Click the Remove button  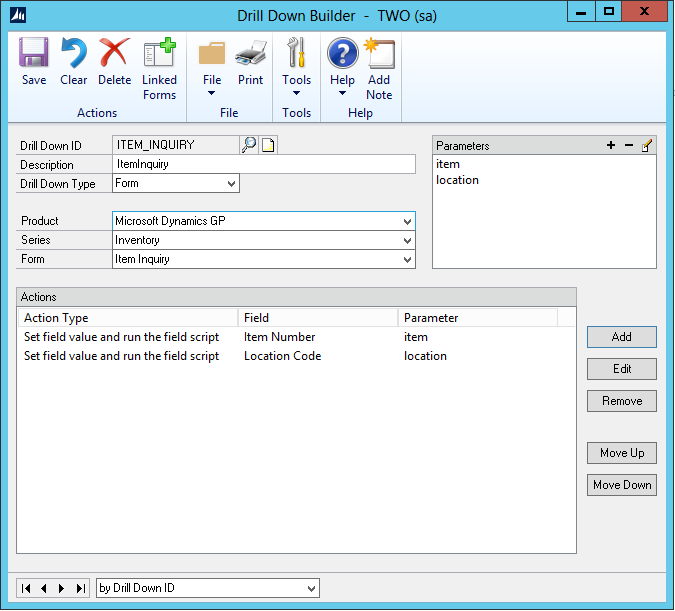tap(622, 401)
